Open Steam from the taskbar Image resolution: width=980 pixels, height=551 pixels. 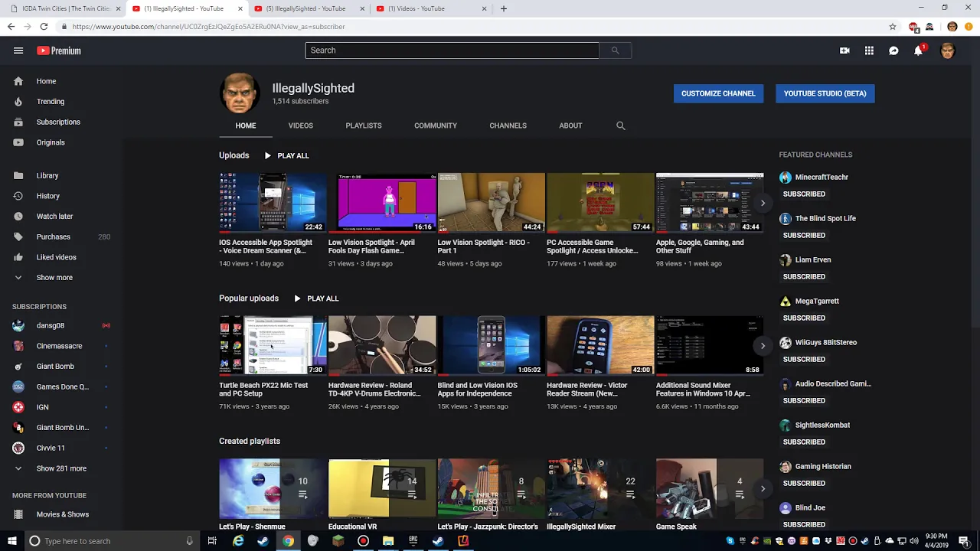pyautogui.click(x=263, y=541)
